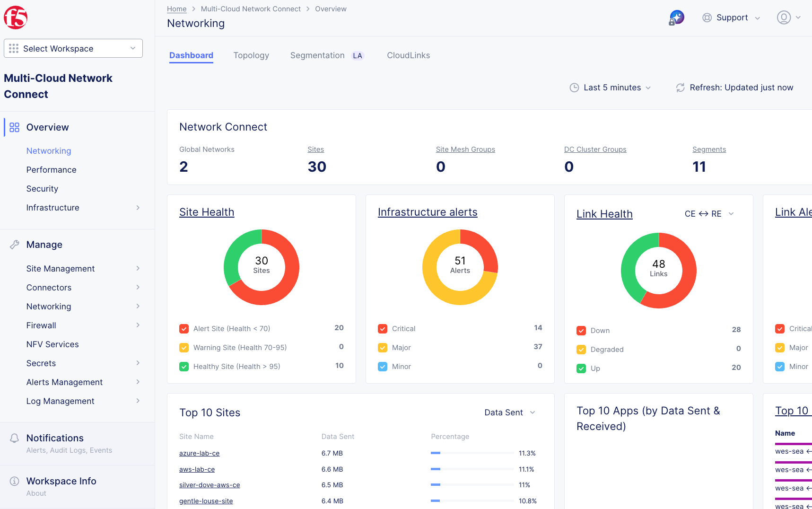This screenshot has height=509, width=812.
Task: Click the refresh arrows icon
Action: (680, 88)
